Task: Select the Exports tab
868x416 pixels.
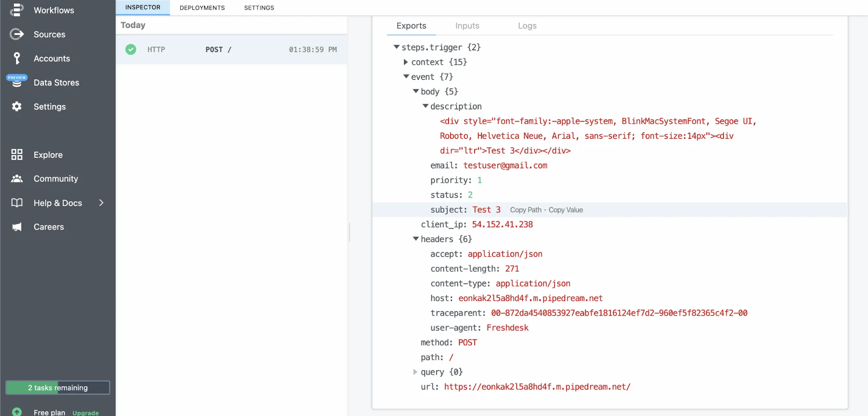Action: 411,26
